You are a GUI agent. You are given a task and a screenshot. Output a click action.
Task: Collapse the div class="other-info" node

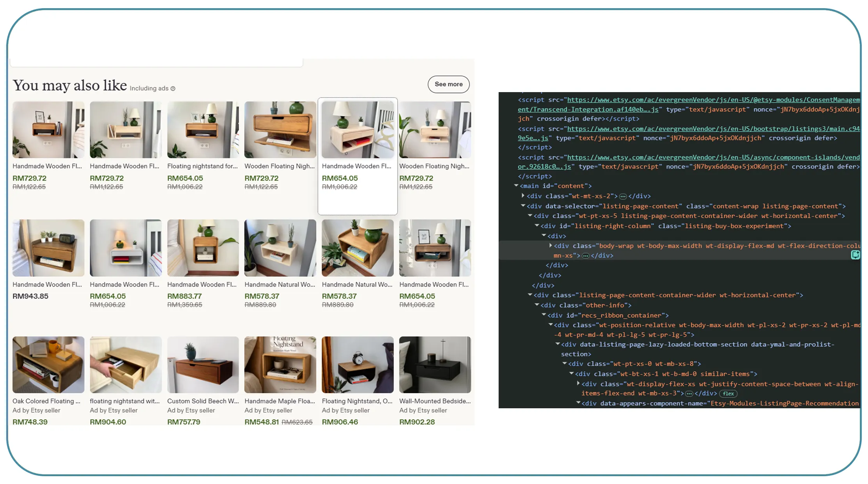(537, 305)
